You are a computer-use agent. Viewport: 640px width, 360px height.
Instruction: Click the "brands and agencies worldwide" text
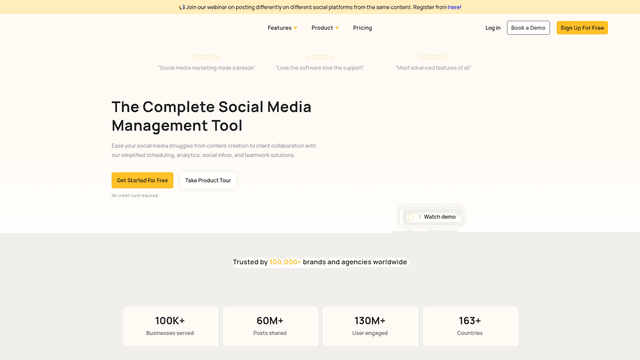(355, 262)
